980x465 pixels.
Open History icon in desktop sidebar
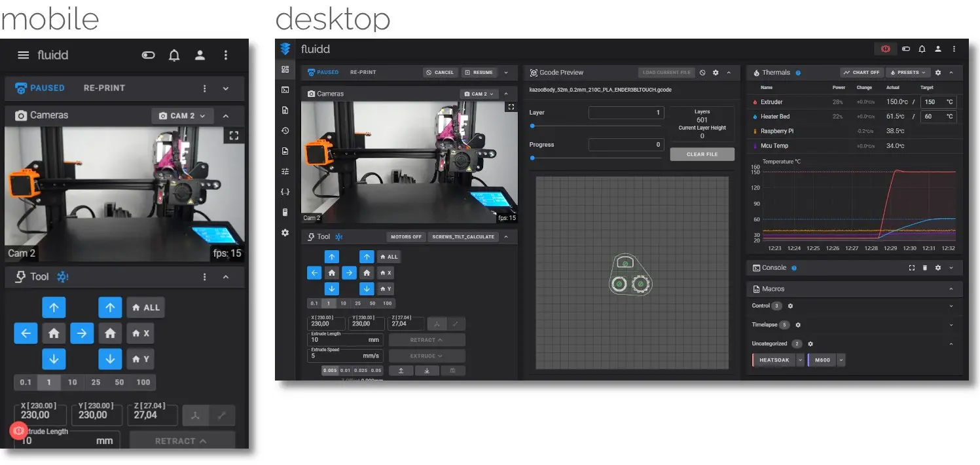pos(285,130)
